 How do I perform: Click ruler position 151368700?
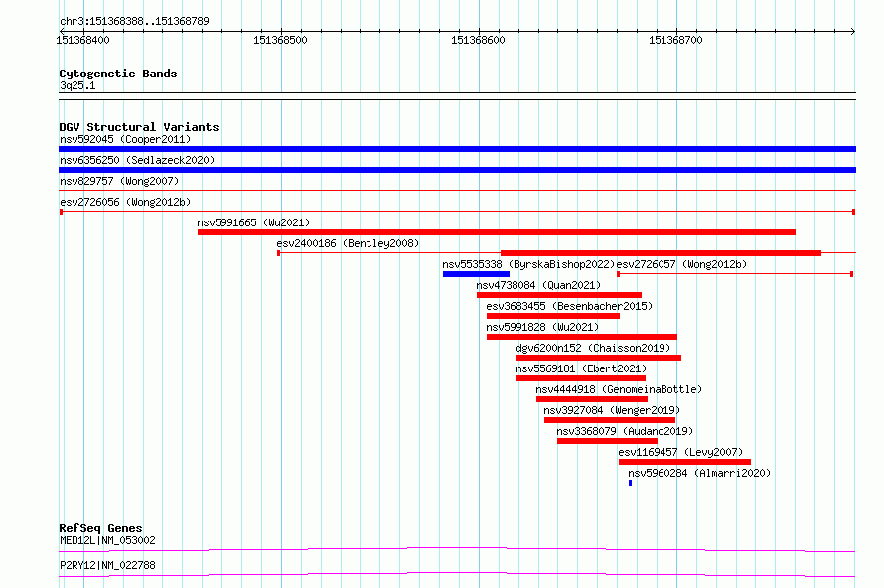tap(675, 40)
